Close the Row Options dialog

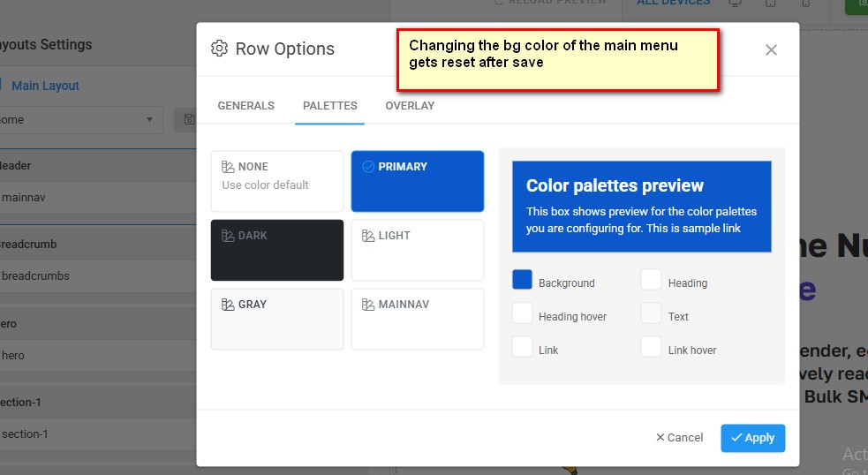(x=771, y=50)
